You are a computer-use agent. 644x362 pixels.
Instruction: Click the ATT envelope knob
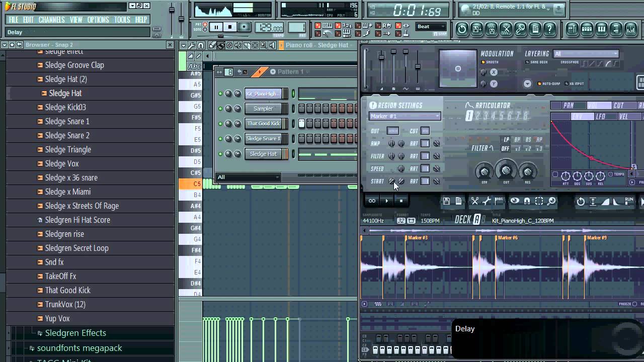point(565,176)
